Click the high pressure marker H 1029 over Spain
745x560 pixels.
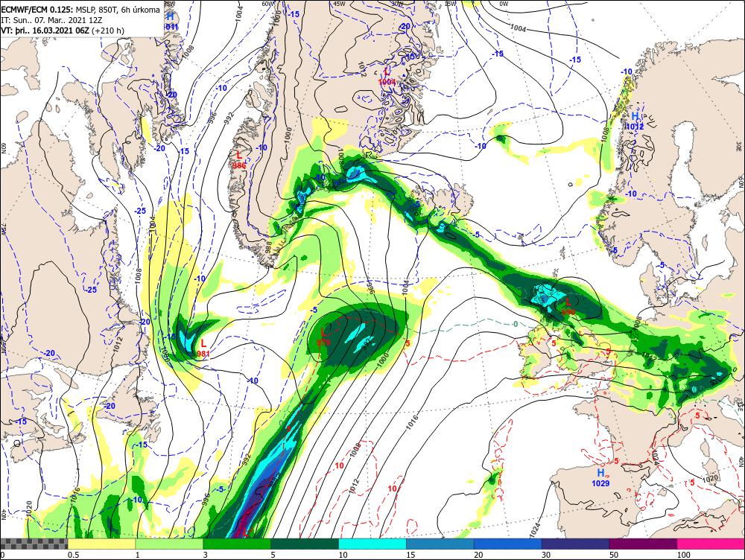click(x=600, y=478)
